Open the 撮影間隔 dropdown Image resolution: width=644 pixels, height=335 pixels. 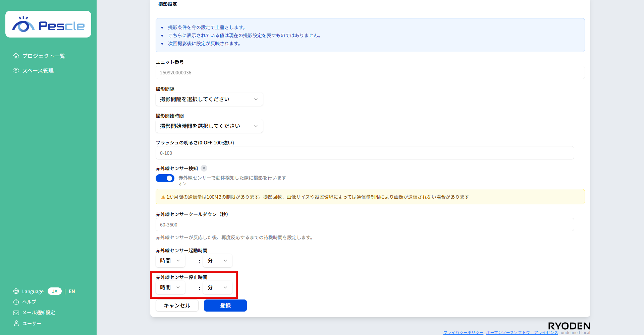[x=209, y=99]
